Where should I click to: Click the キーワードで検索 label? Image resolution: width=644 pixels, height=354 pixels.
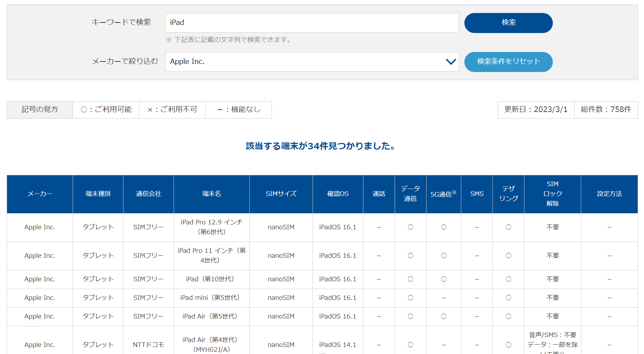click(x=121, y=22)
